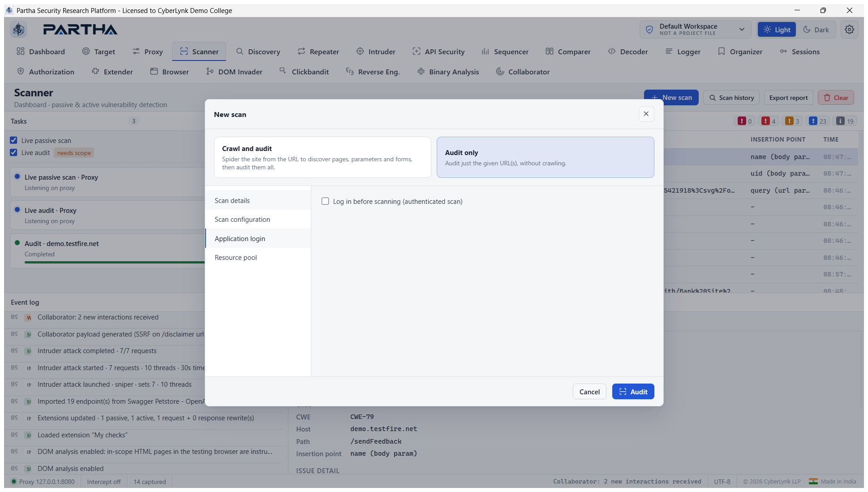Click 'needs scope' tag

click(74, 153)
